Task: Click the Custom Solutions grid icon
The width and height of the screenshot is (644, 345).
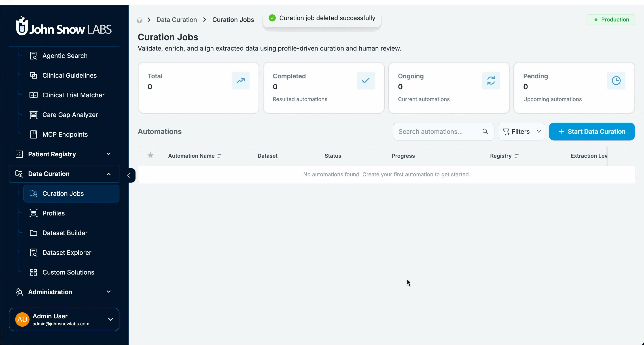Action: click(x=34, y=272)
